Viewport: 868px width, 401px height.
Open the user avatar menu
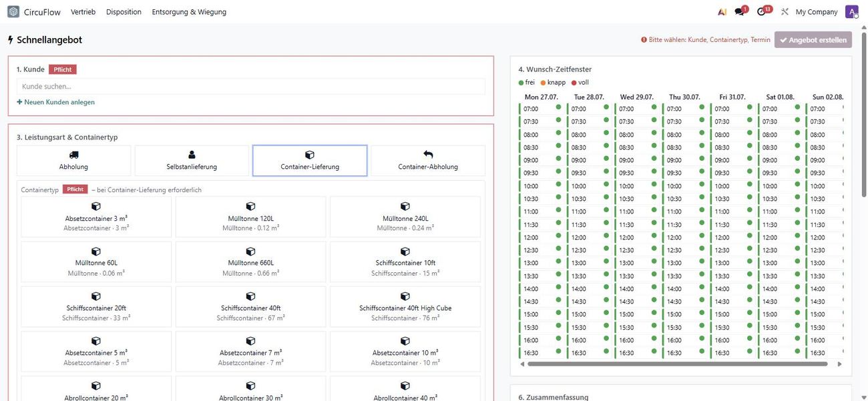[851, 12]
